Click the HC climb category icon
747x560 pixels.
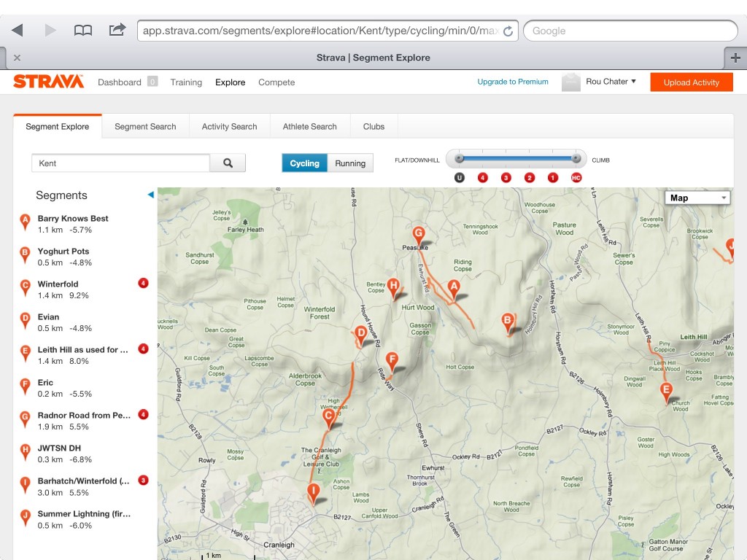pos(576,177)
